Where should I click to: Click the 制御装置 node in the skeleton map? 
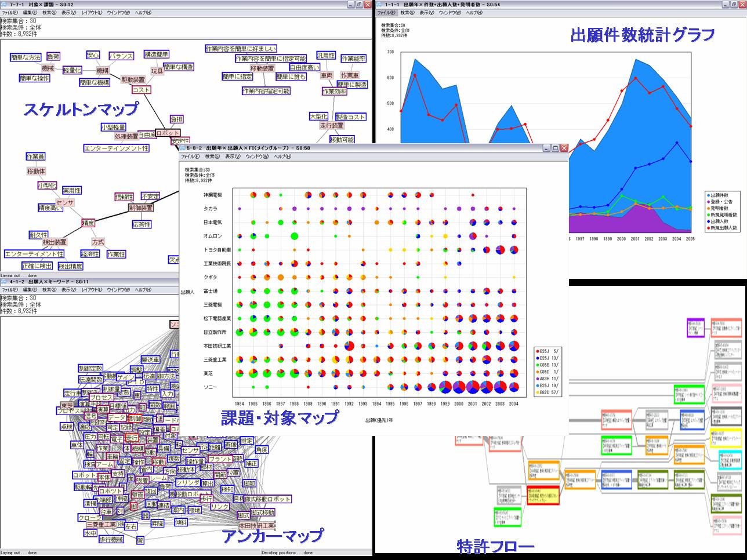click(140, 208)
